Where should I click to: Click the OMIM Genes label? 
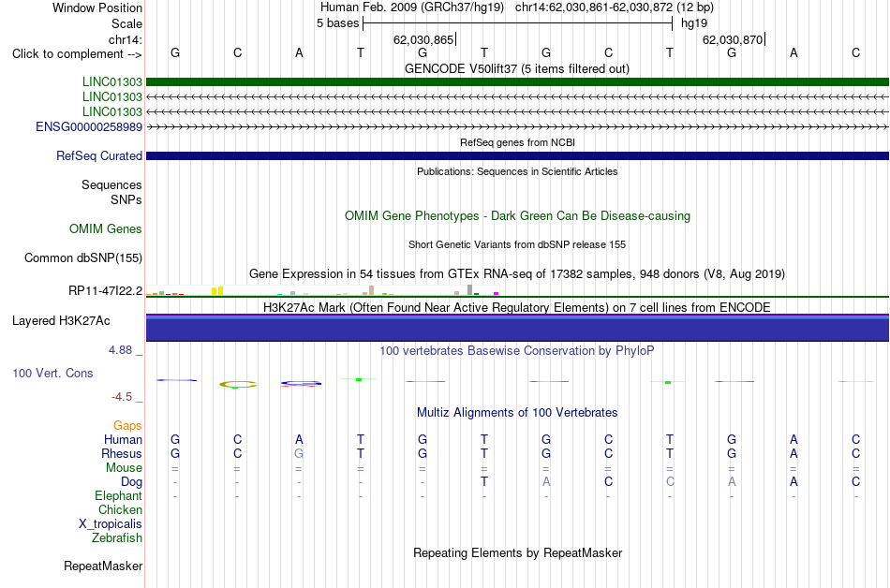click(106, 229)
